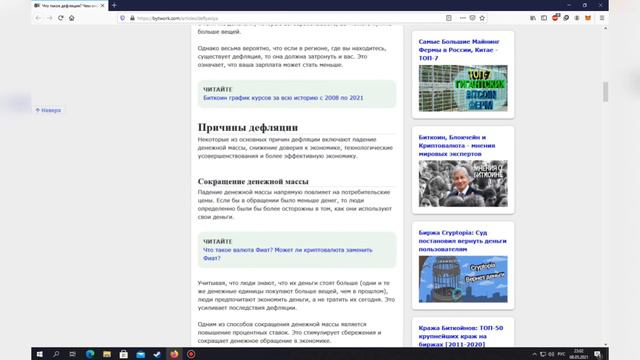Open 'Биткоин график курсов за всю историю' link
640x360 pixels.
pyautogui.click(x=283, y=98)
